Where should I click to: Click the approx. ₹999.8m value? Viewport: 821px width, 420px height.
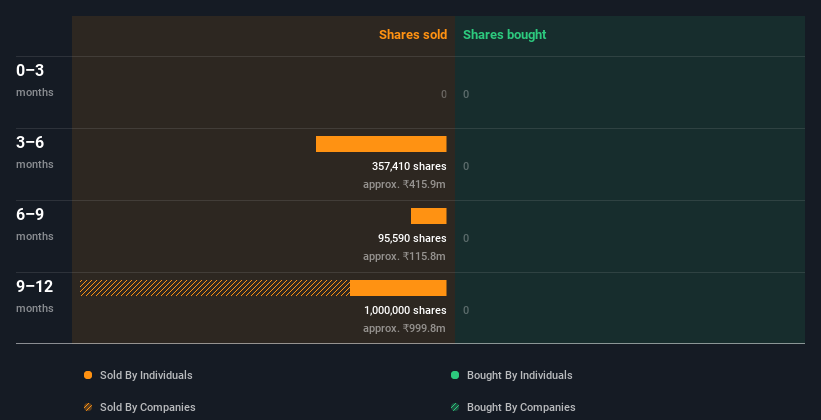404,328
